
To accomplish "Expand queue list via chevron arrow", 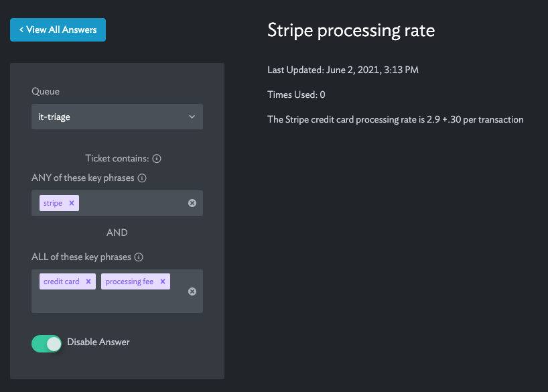I will [x=192, y=117].
